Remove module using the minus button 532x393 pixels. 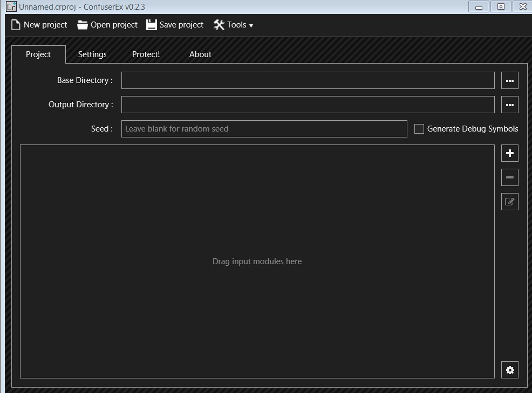tap(509, 177)
